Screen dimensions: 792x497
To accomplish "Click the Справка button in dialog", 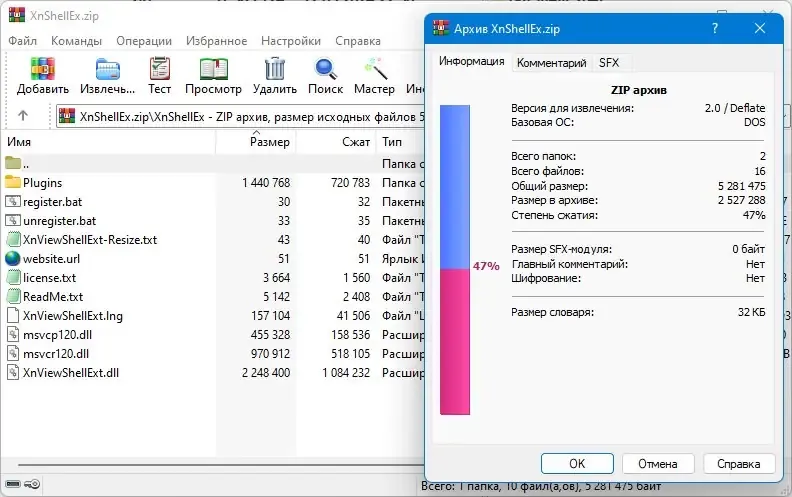I will [x=738, y=463].
